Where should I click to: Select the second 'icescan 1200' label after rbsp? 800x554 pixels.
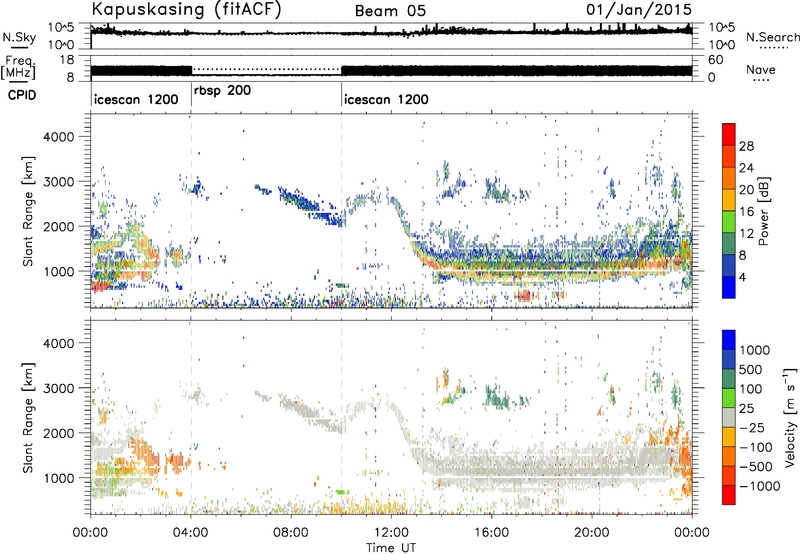tap(386, 99)
